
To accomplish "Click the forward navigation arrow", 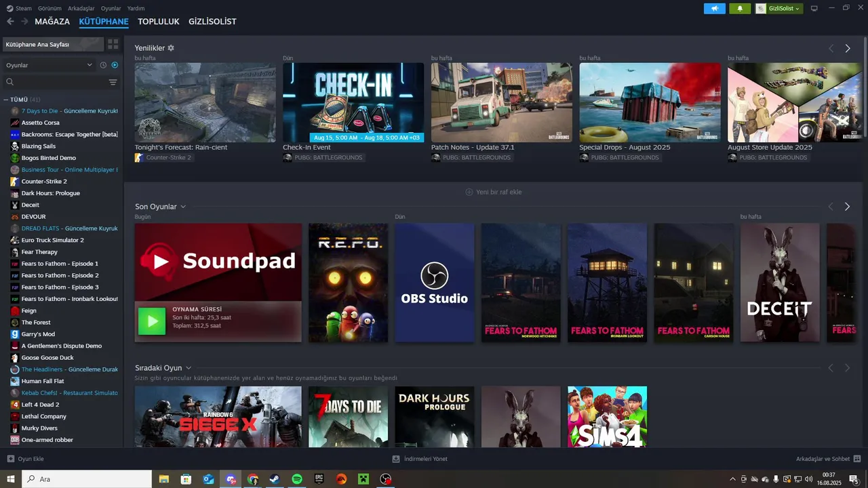I will (24, 22).
